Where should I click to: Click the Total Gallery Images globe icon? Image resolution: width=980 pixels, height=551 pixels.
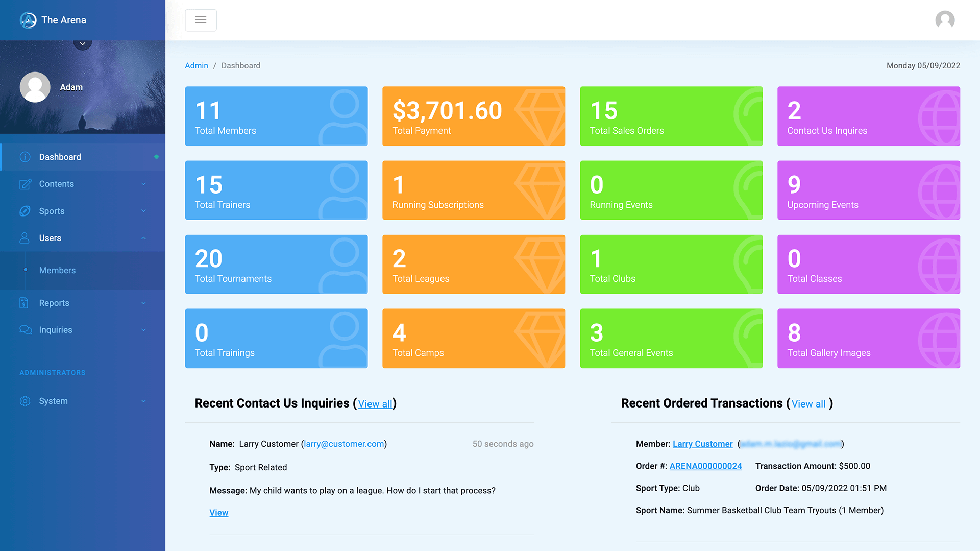[x=939, y=340]
